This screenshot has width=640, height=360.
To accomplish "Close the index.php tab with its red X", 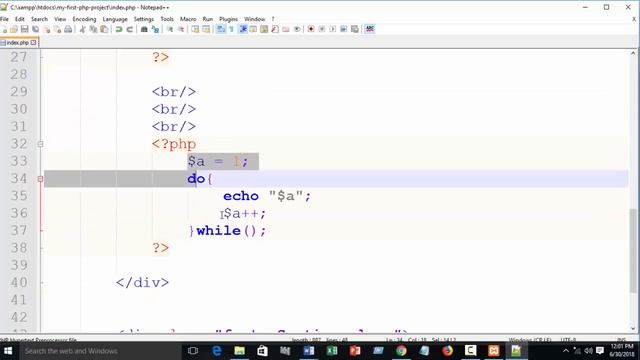I will [33, 42].
